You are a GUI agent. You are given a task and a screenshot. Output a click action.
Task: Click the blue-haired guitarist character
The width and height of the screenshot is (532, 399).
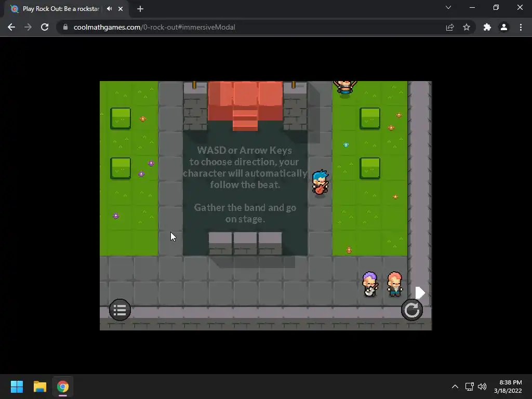(320, 183)
